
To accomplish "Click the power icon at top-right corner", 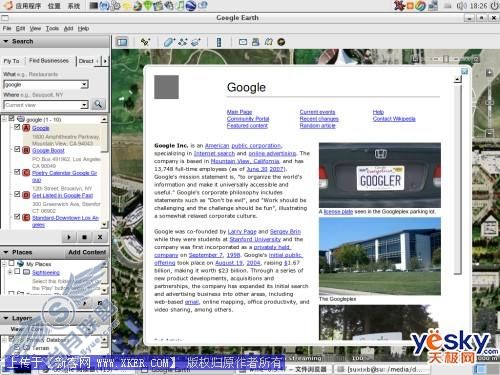I will coord(494,6).
